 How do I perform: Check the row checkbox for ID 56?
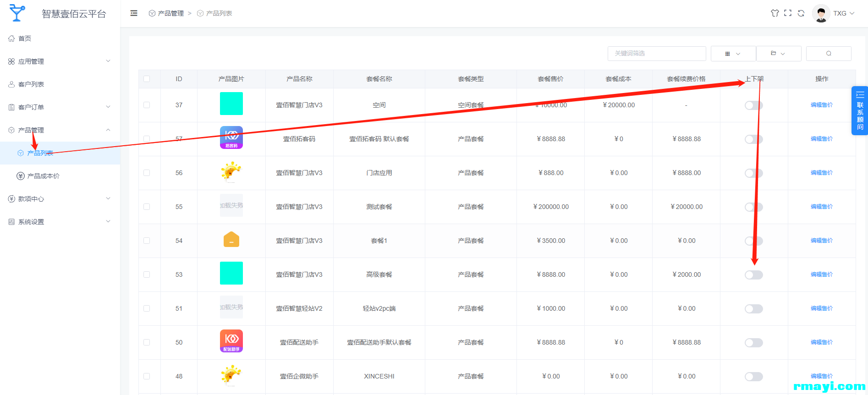[x=147, y=173]
